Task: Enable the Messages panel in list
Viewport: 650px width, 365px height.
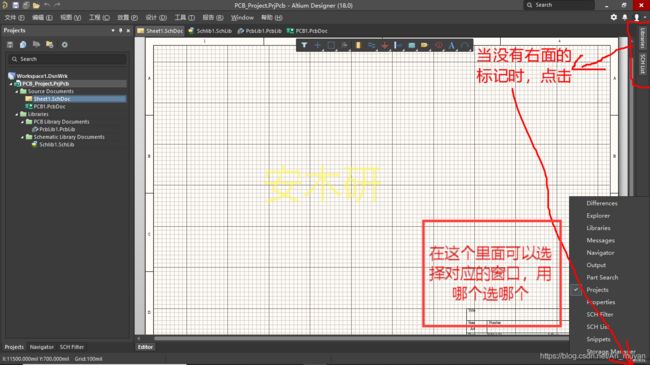Action: pos(600,240)
